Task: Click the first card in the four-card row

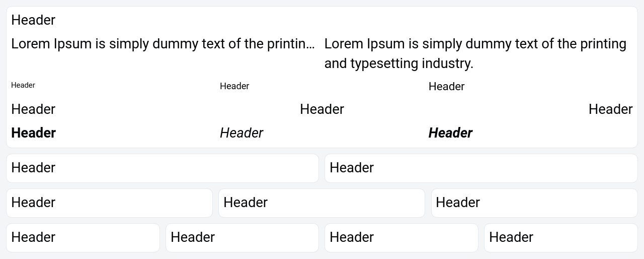Action: point(83,238)
